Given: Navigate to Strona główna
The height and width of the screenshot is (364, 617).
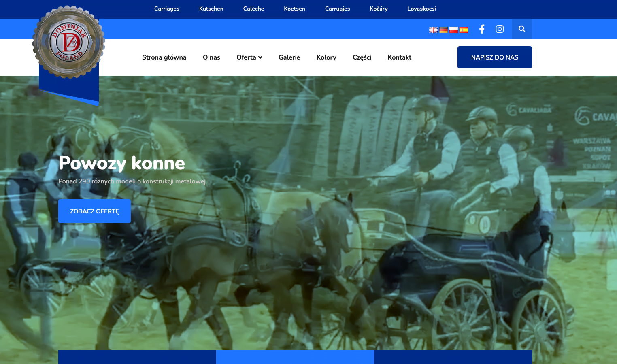Looking at the screenshot, I should point(164,57).
